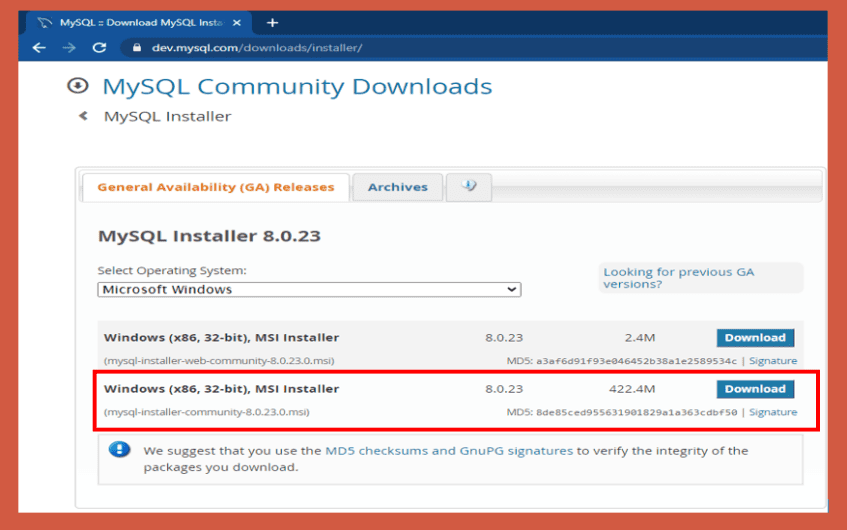Open Signature link for mysql-installer-web-community MSI
This screenshot has height=530, width=847.
tap(773, 360)
